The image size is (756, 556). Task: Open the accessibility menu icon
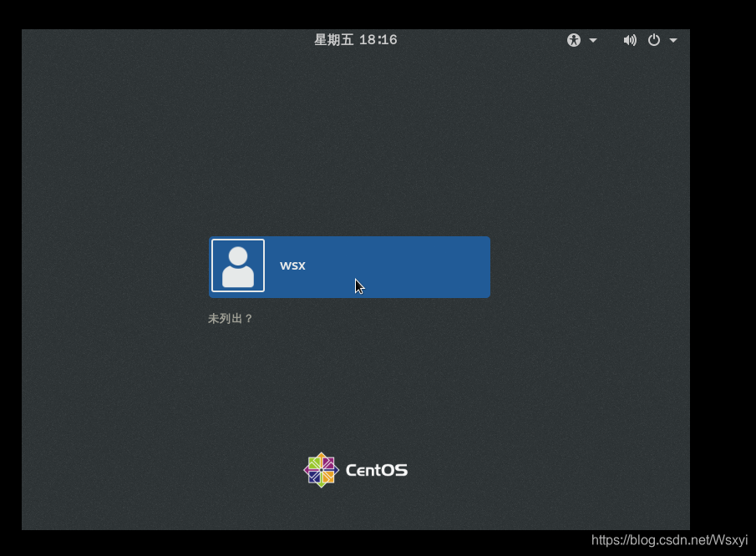pyautogui.click(x=574, y=40)
